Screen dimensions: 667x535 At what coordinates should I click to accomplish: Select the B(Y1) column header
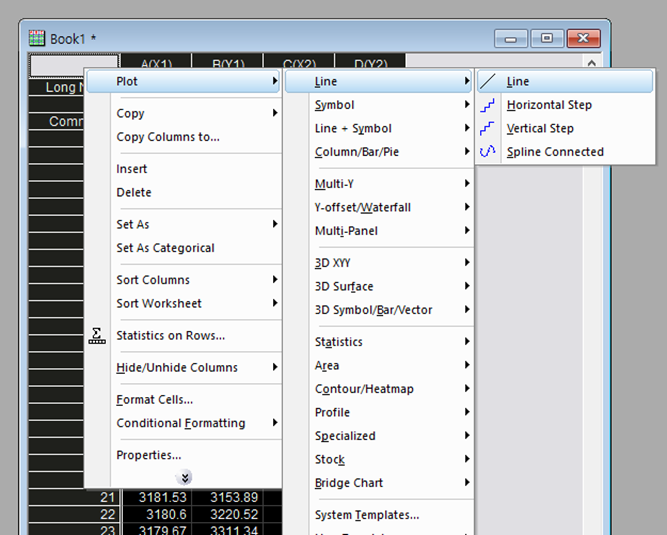click(228, 62)
